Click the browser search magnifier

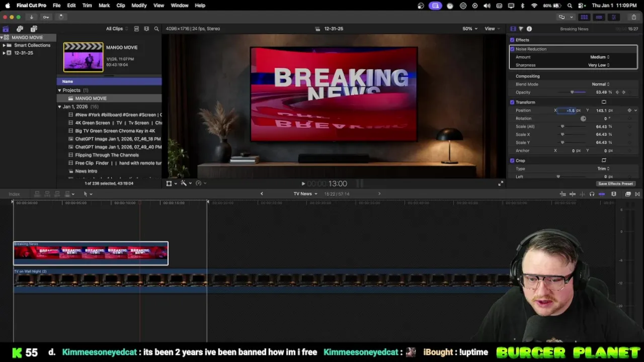156,29
